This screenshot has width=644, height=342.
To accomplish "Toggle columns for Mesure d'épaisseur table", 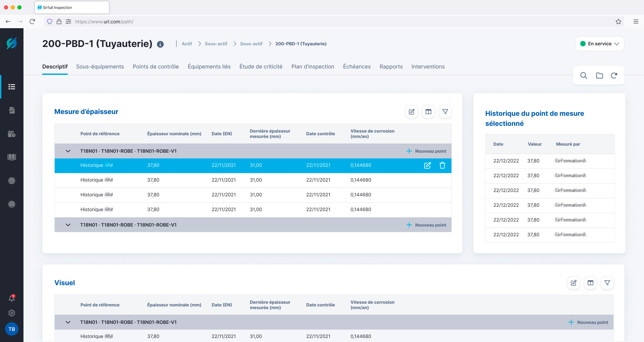I will pyautogui.click(x=428, y=112).
